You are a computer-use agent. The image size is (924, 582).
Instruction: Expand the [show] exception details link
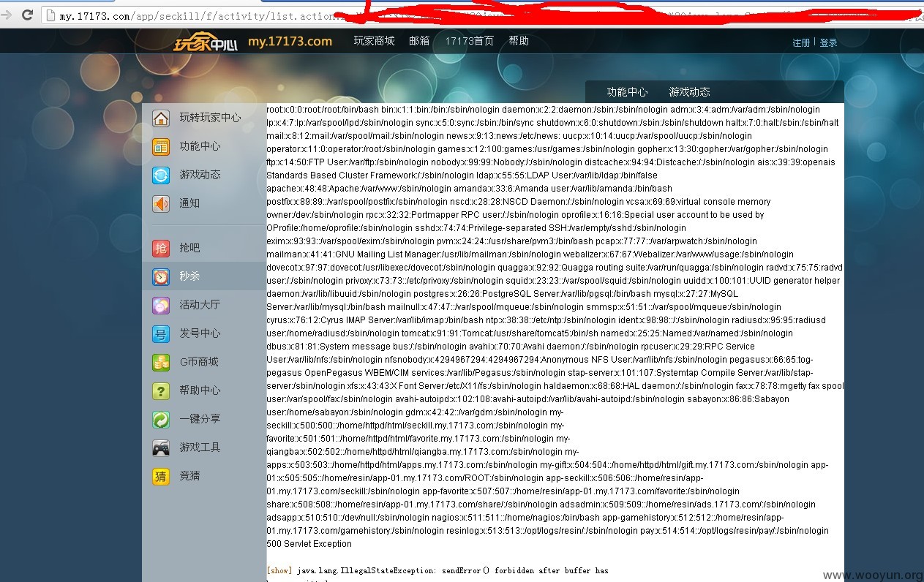point(279,570)
